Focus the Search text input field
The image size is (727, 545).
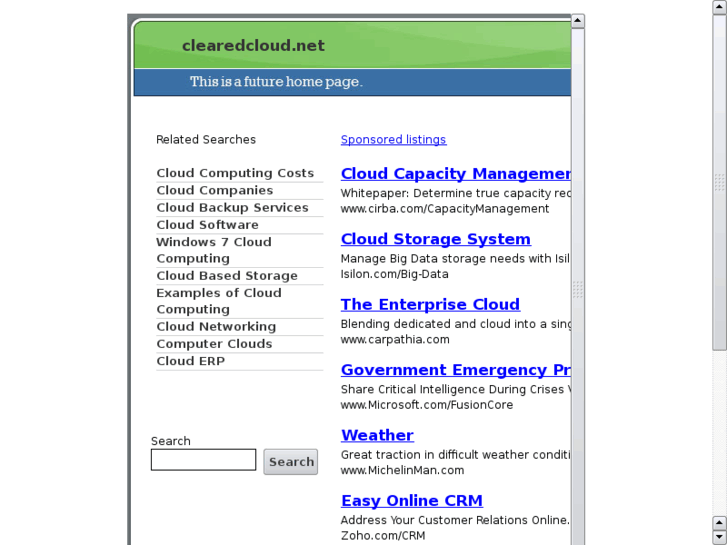click(204, 459)
